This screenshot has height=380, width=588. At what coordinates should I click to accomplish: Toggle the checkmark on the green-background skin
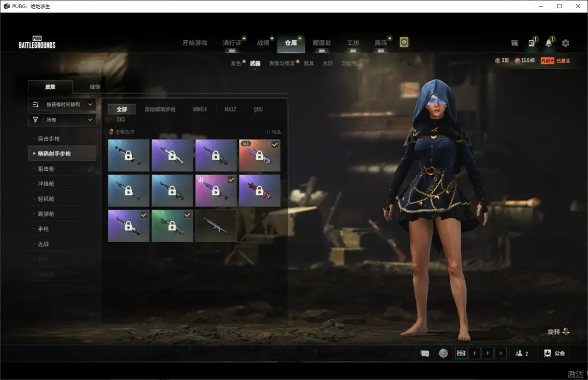(x=187, y=215)
